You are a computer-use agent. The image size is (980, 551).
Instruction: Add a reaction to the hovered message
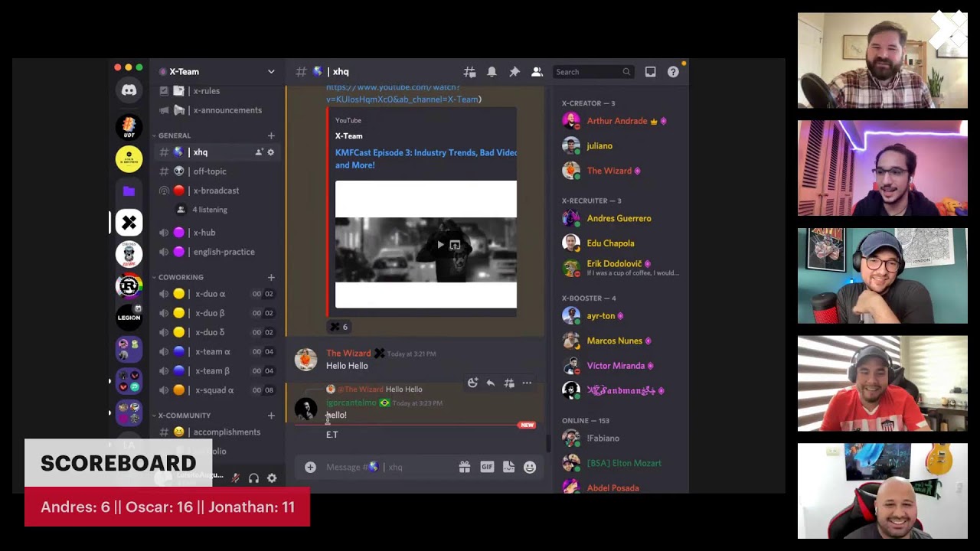pyautogui.click(x=472, y=383)
